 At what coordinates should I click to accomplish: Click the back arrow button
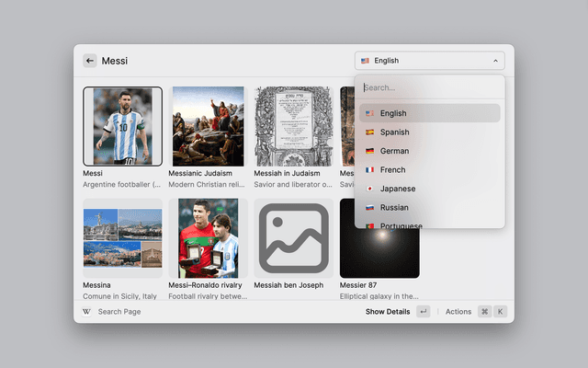(x=90, y=61)
